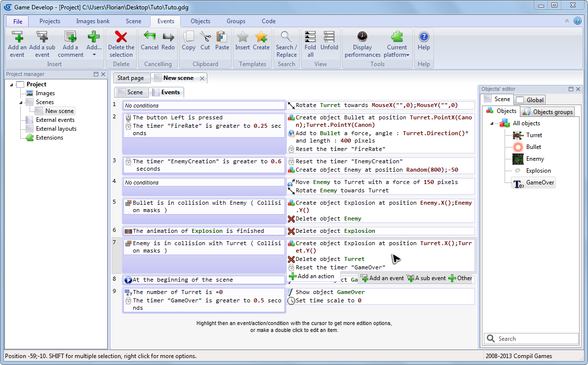Click Add a sub event in ribbon
588x365 pixels.
click(x=42, y=37)
